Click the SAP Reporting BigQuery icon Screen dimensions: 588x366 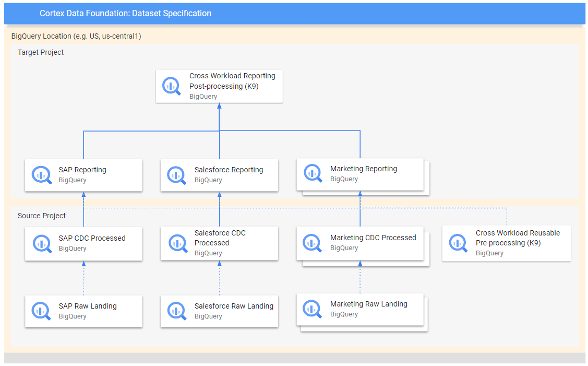click(x=41, y=175)
